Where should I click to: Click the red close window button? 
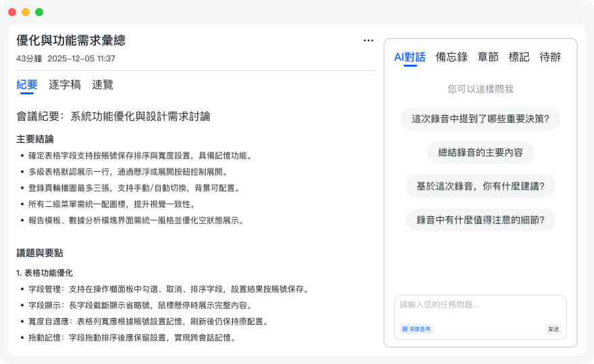pos(12,12)
